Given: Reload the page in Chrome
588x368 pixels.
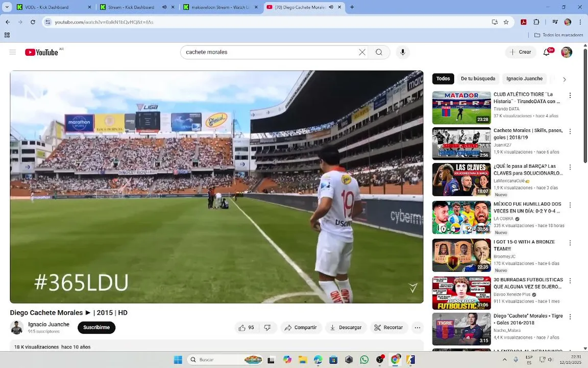Looking at the screenshot, I should [x=33, y=22].
